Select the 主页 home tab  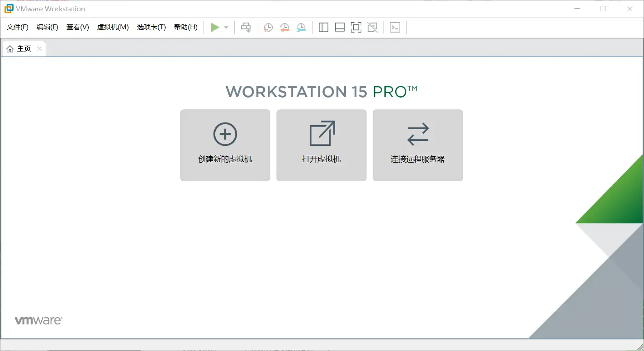coord(24,49)
